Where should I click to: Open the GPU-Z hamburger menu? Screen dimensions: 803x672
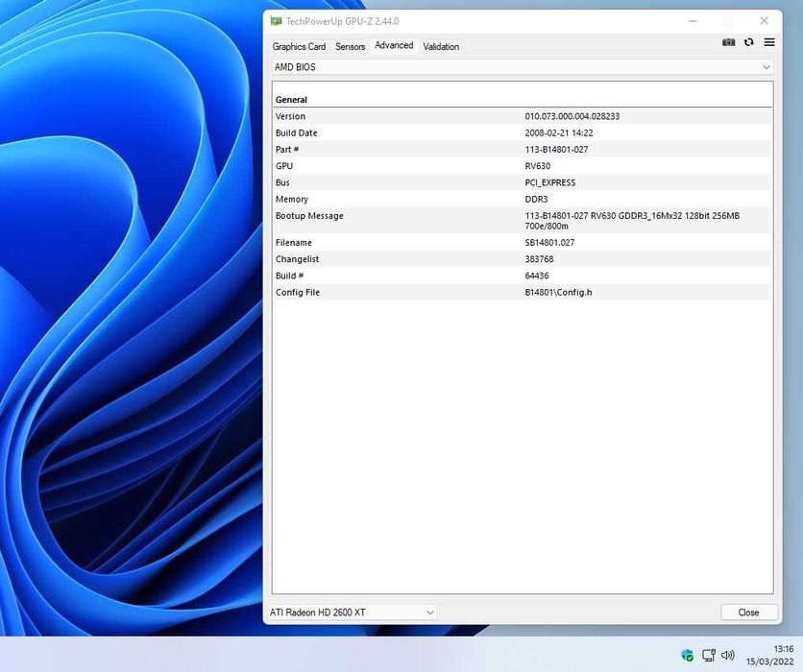pyautogui.click(x=769, y=42)
